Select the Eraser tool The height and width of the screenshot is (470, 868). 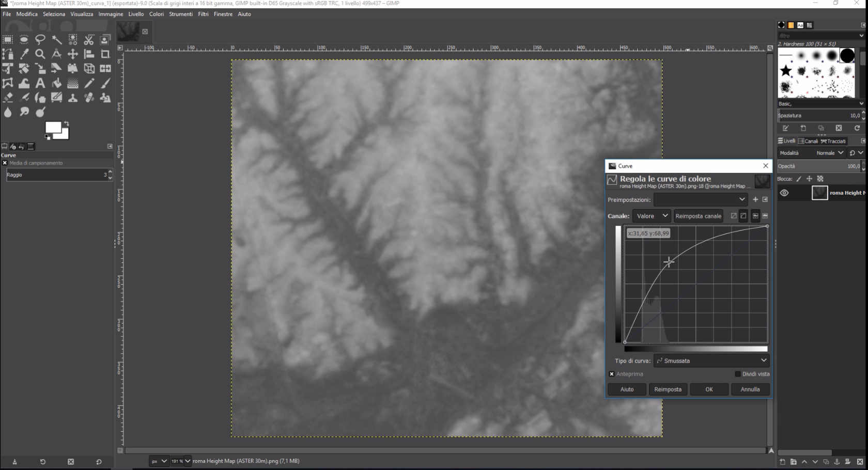click(8, 98)
